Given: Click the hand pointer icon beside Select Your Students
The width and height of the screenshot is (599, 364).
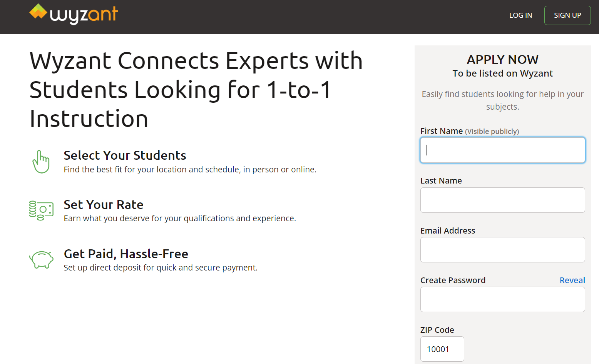Looking at the screenshot, I should [41, 162].
